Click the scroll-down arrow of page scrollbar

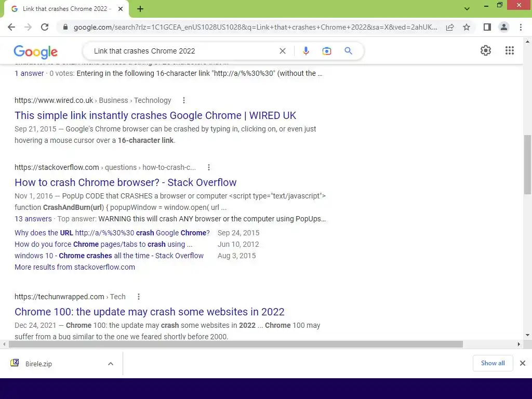pyautogui.click(x=527, y=335)
